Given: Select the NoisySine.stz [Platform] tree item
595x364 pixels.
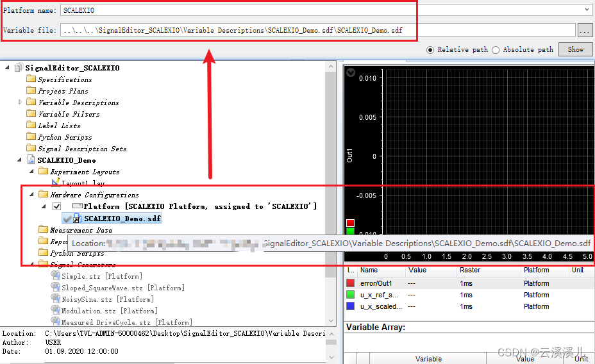Looking at the screenshot, I should 107,299.
